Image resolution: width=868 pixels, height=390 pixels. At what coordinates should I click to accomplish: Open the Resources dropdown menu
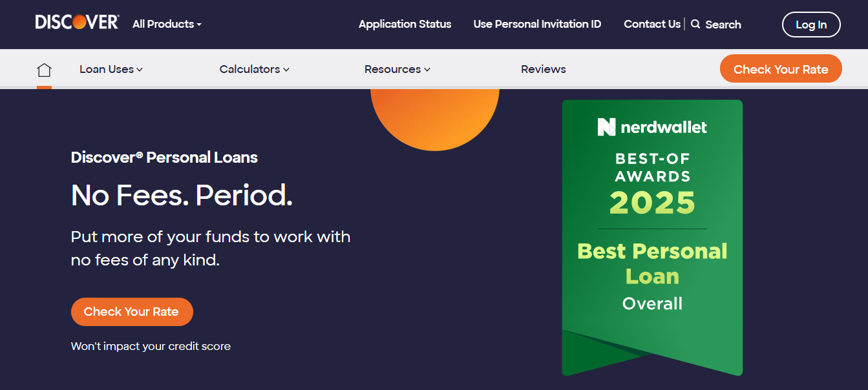coord(397,69)
